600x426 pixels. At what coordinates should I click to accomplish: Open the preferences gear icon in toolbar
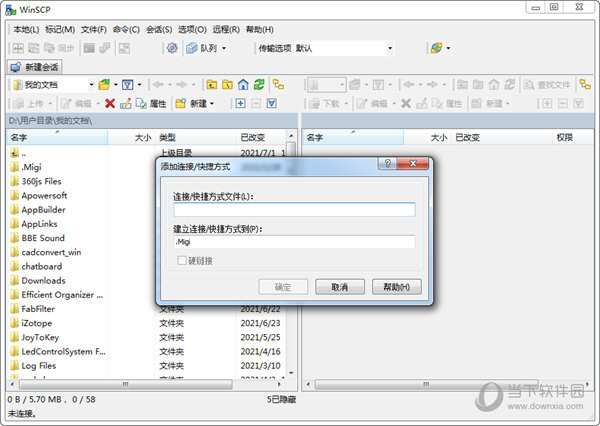(x=172, y=48)
